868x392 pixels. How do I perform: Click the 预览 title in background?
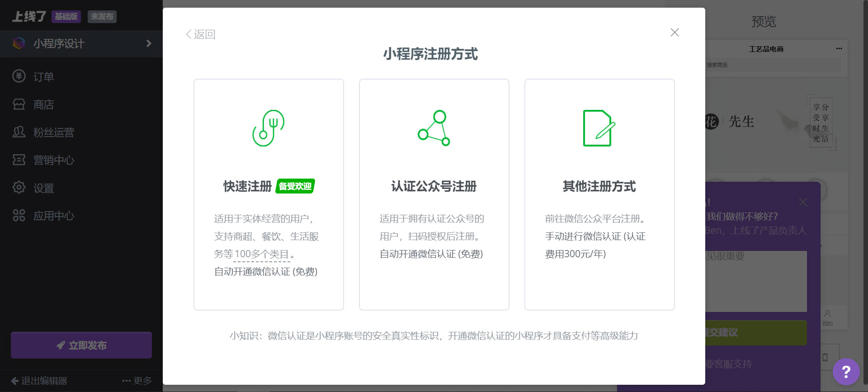[x=764, y=22]
